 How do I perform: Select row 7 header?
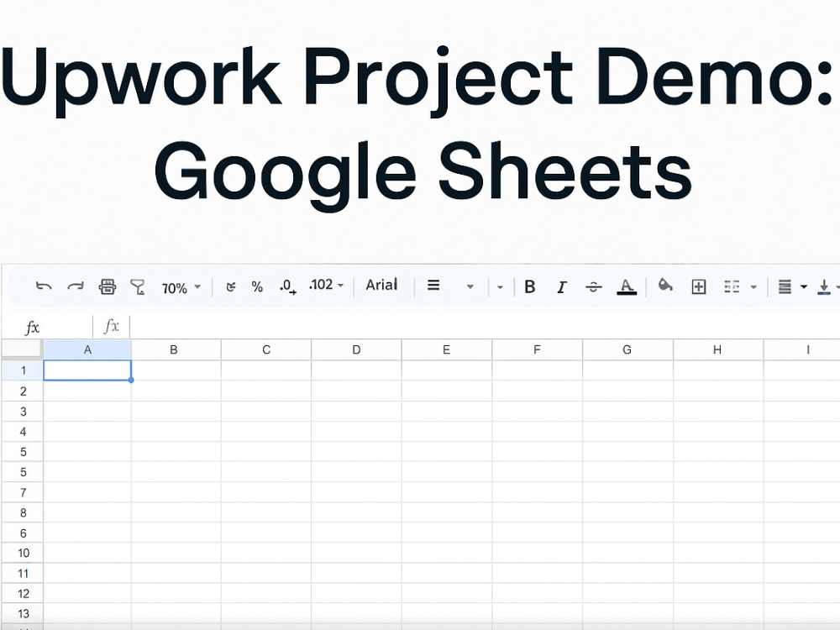(23, 492)
